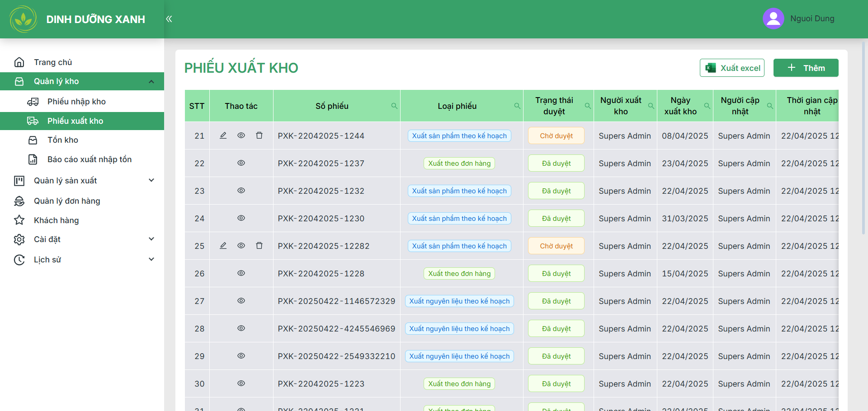868x411 pixels.
Task: Click Xuất theo đơn hàng tag row 26
Action: 459,274
